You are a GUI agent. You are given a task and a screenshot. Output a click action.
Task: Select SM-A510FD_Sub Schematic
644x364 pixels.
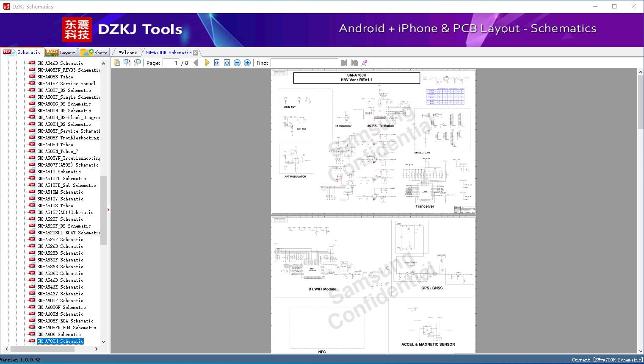[x=66, y=185]
